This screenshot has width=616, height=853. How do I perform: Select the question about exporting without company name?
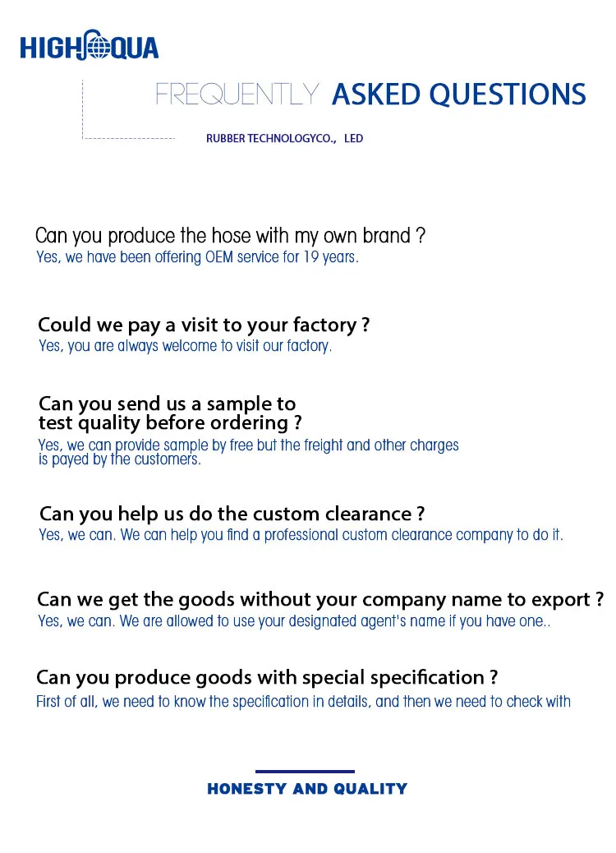pyautogui.click(x=320, y=599)
